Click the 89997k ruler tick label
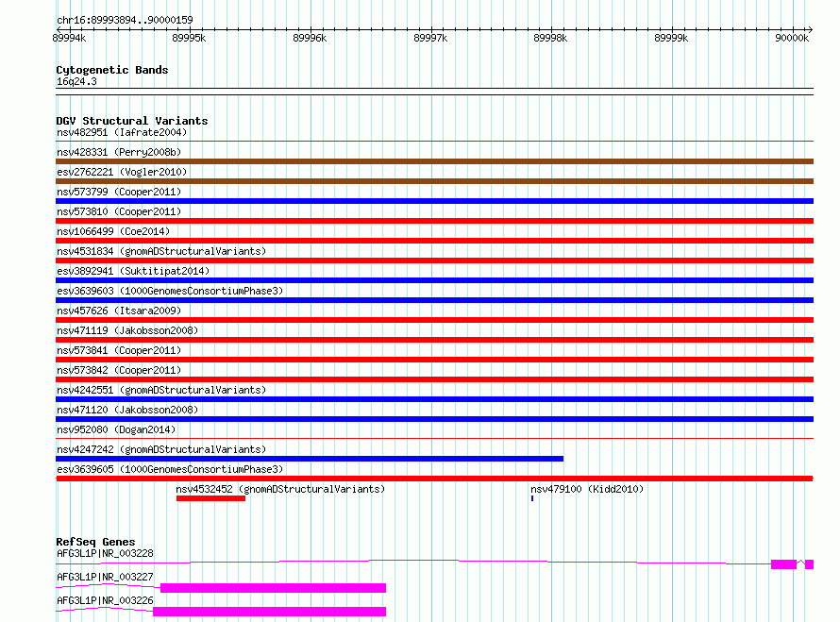 click(430, 38)
